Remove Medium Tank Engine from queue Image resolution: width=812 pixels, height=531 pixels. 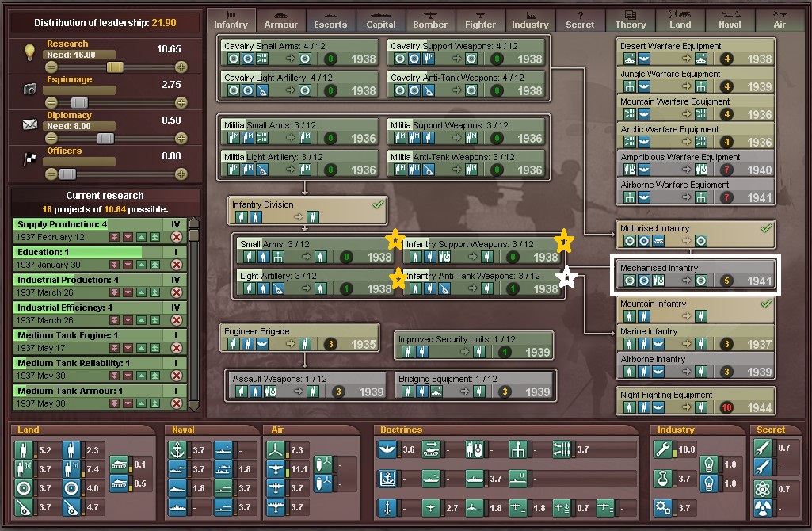point(177,348)
